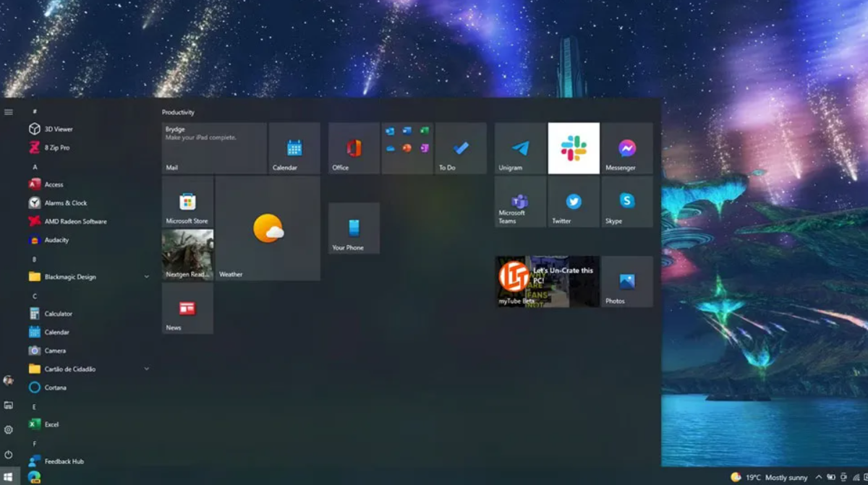This screenshot has height=485, width=868.
Task: Launch the Your Phone tile
Action: [354, 228]
